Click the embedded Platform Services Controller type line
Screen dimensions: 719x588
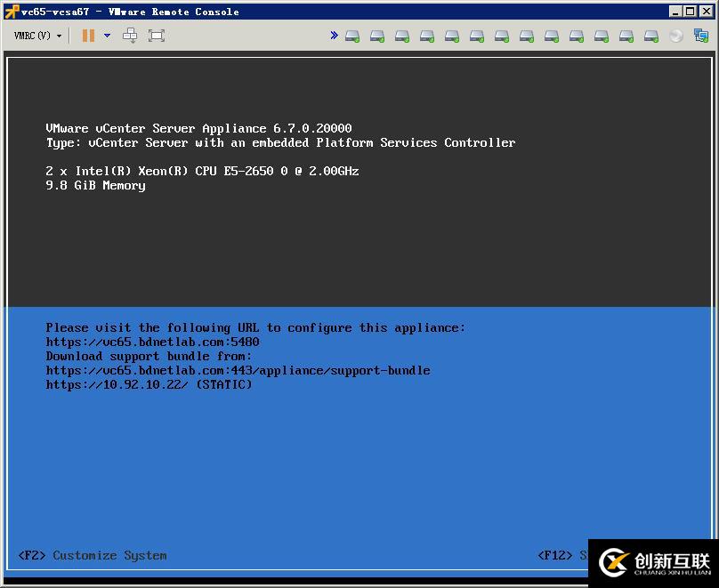(x=280, y=142)
